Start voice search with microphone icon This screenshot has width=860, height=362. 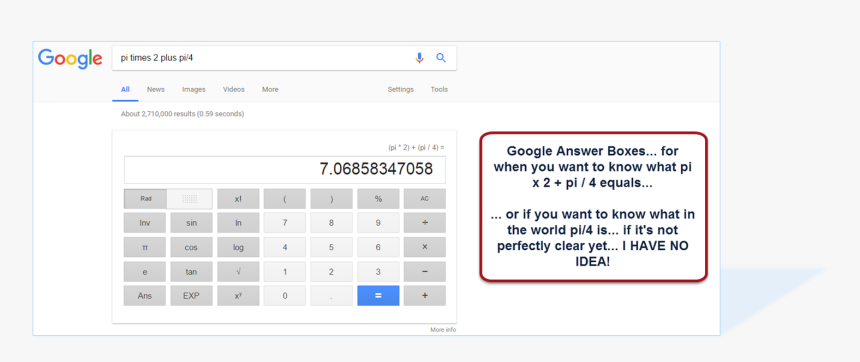[420, 58]
